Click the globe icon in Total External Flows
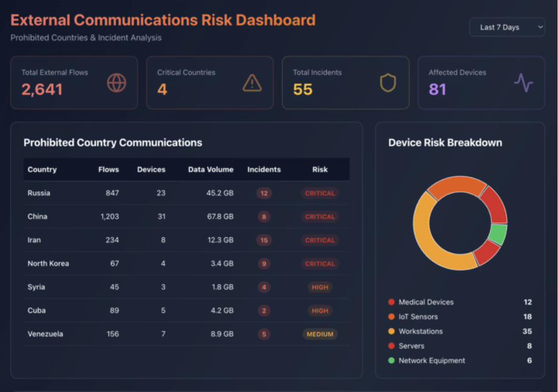The image size is (558, 392). click(x=116, y=83)
